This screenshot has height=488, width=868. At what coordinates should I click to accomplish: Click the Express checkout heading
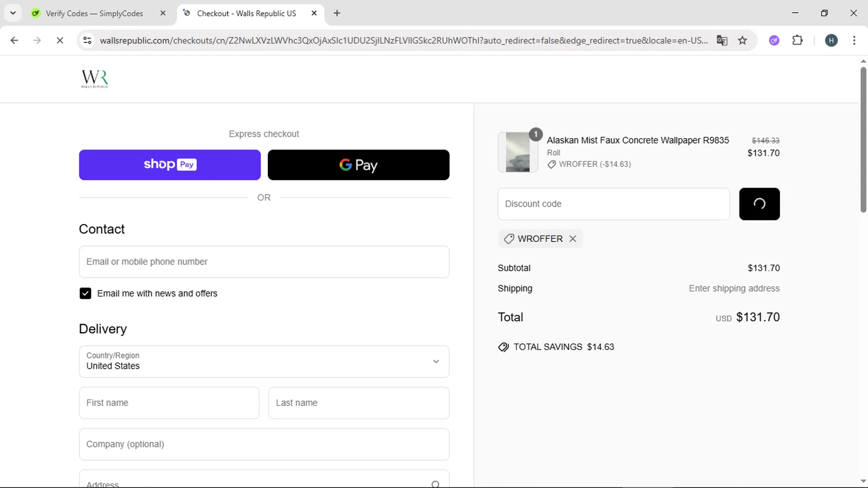264,134
